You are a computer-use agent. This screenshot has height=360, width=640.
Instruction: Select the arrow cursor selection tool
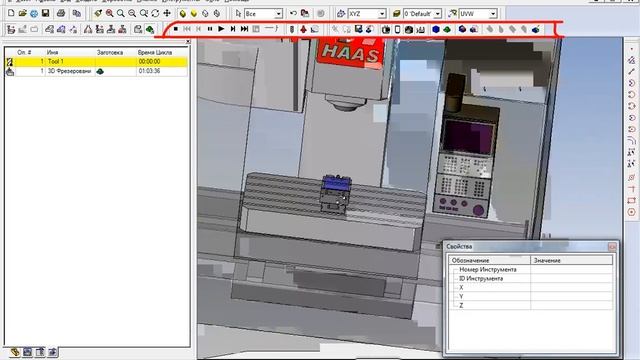tap(238, 13)
